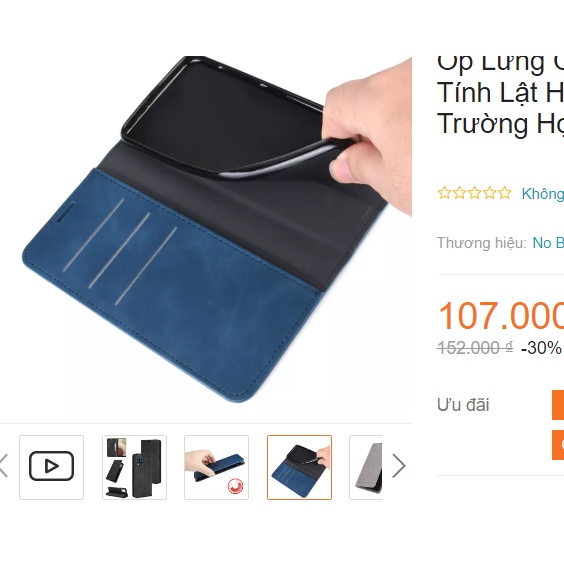Viewport: 564px width, 564px height.
Task: Select the black cases multi-view thumbnail
Action: coord(134,467)
